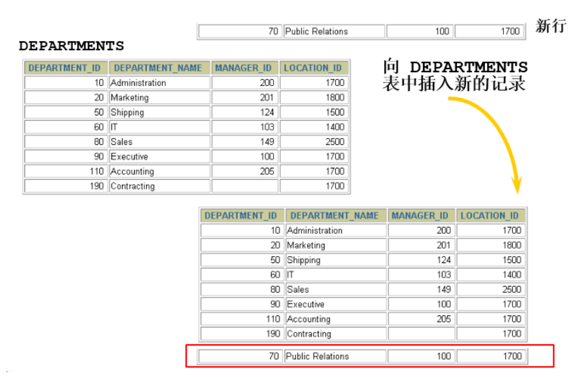Select Administration cell in original DEPARTMENTS table
This screenshot has width=588, height=377.
pyautogui.click(x=160, y=83)
